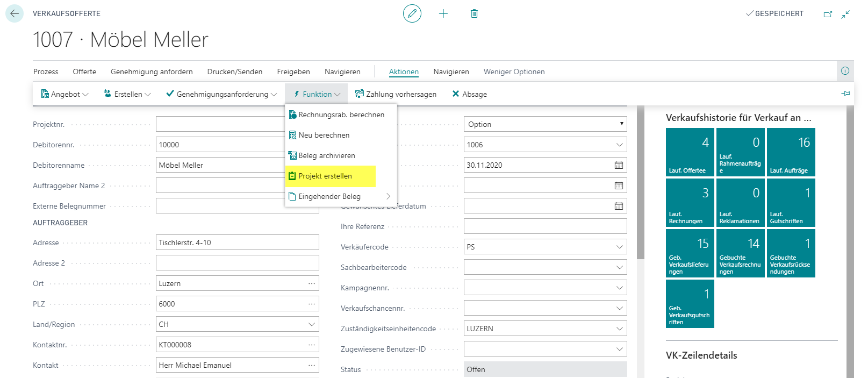Click the Kontakt lookup ellipsis
This screenshot has height=378, width=868.
tap(311, 365)
